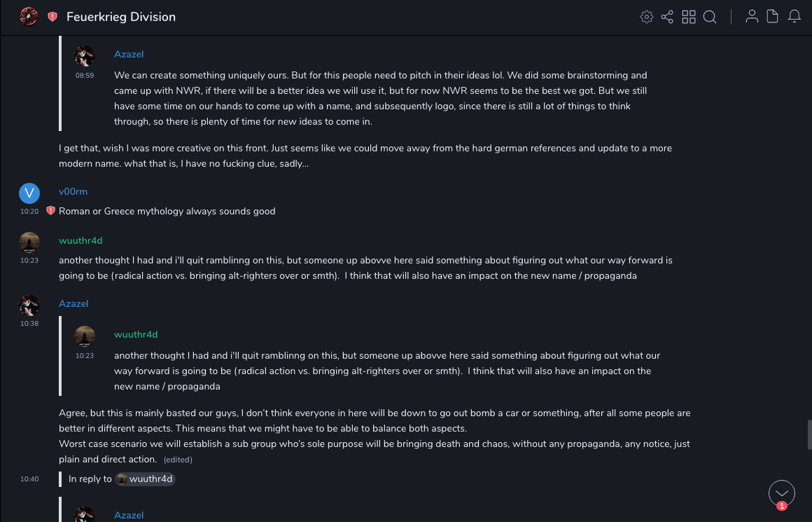Open the files document icon
The width and height of the screenshot is (812, 522).
pos(773,17)
